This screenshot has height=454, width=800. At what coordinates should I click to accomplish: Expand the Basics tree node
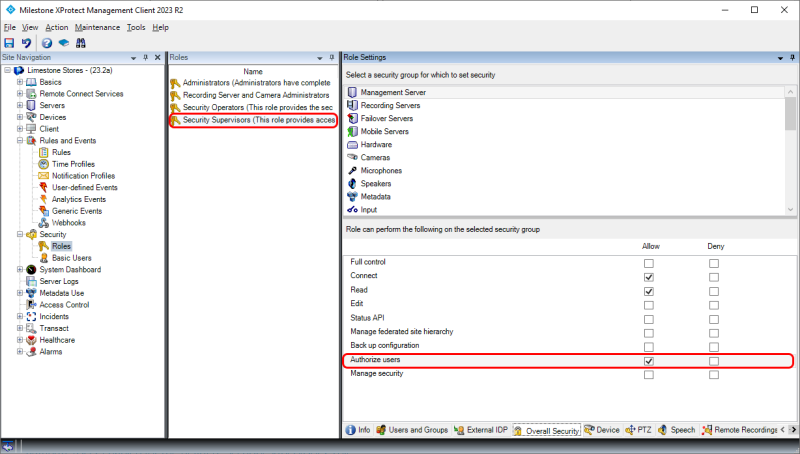coord(20,82)
